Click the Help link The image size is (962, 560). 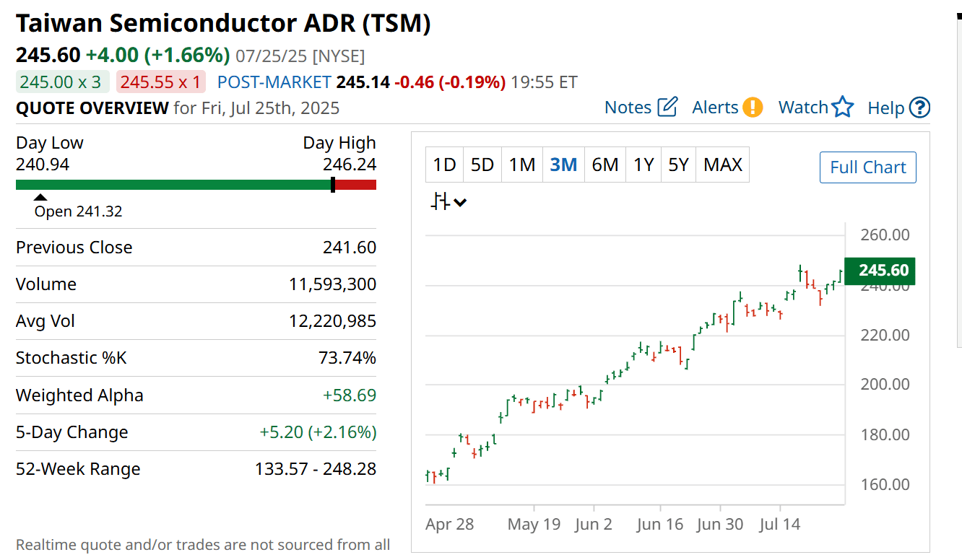pos(886,108)
